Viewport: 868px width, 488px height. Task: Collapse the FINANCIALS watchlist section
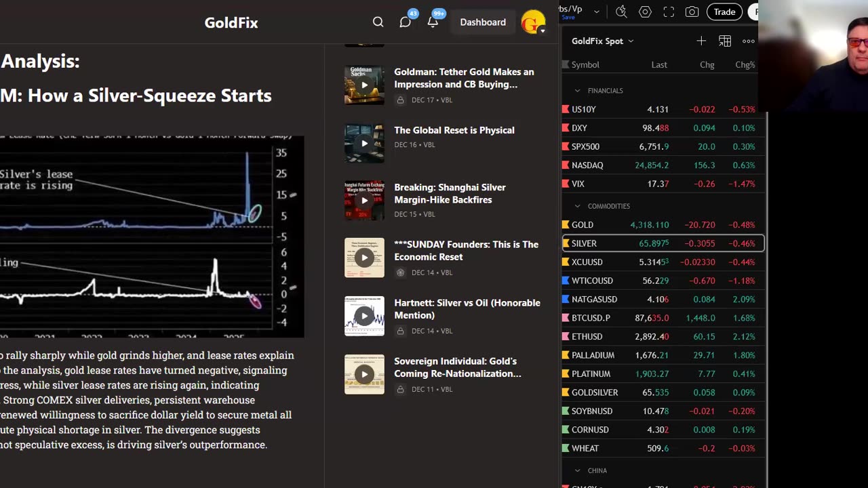[x=577, y=91]
